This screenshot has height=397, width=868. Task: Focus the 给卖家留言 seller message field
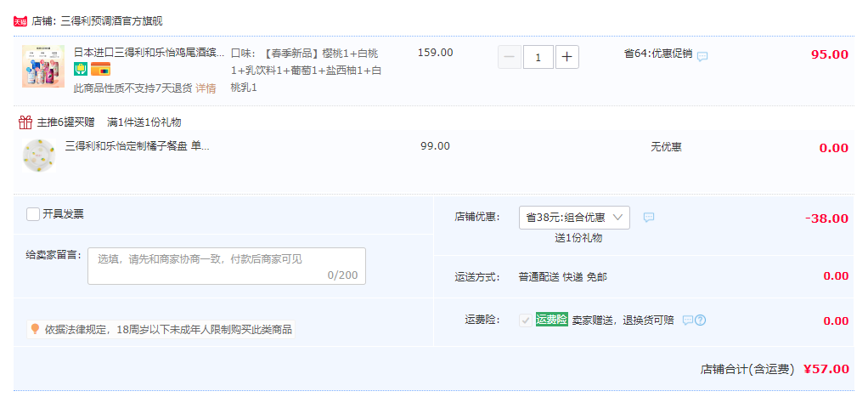click(x=227, y=266)
